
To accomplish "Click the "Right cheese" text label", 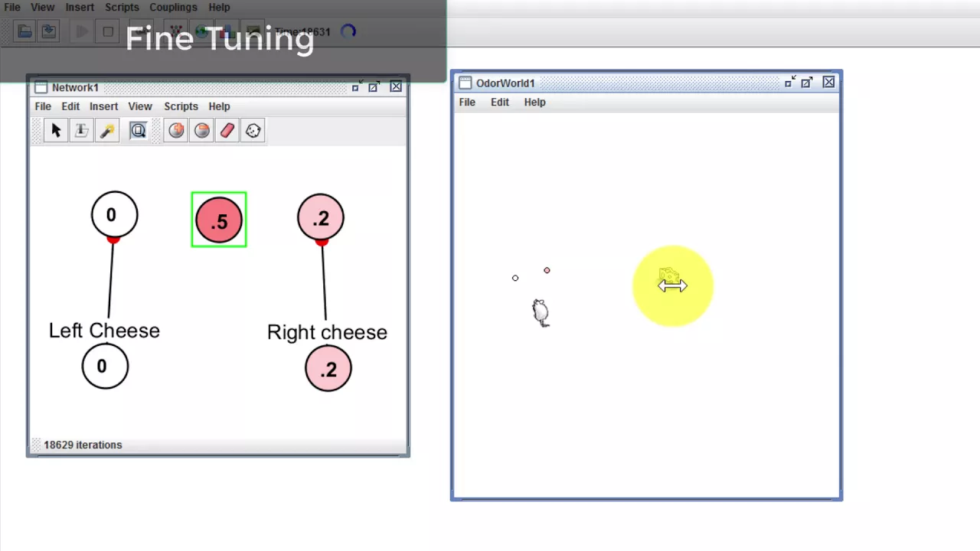I will pyautogui.click(x=327, y=332).
